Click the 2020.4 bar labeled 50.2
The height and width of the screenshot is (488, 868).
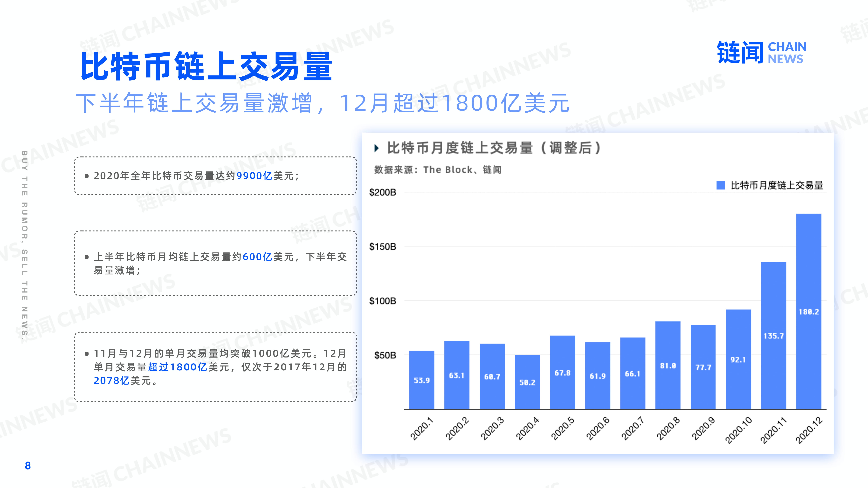tap(527, 382)
